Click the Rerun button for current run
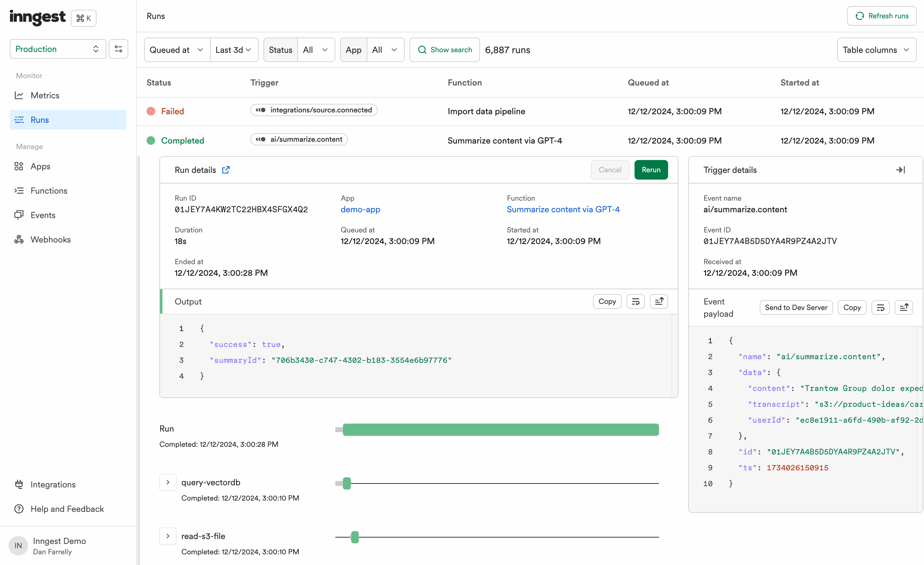This screenshot has height=565, width=924. click(x=651, y=169)
